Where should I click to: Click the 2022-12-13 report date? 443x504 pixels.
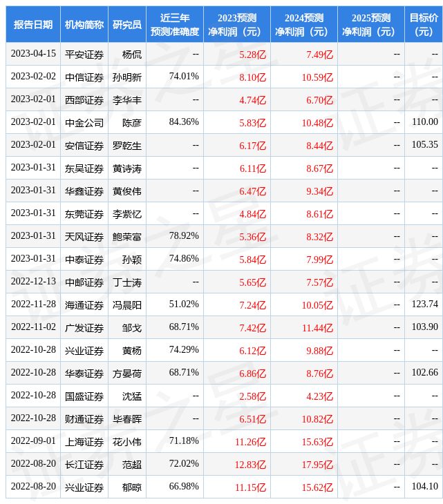click(33, 281)
